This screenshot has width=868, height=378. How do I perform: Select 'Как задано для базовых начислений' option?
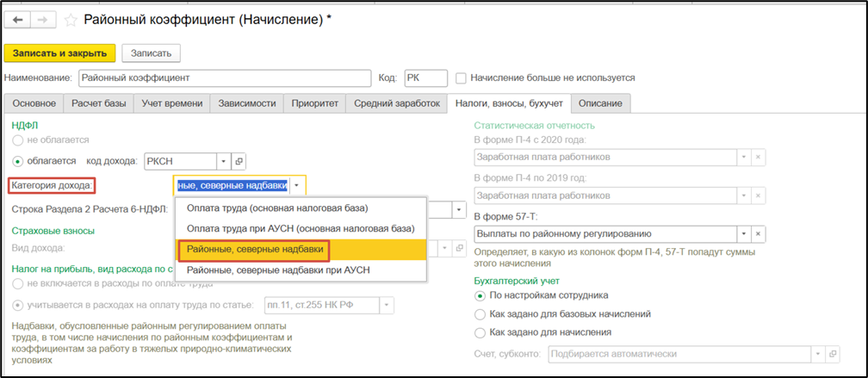(480, 313)
